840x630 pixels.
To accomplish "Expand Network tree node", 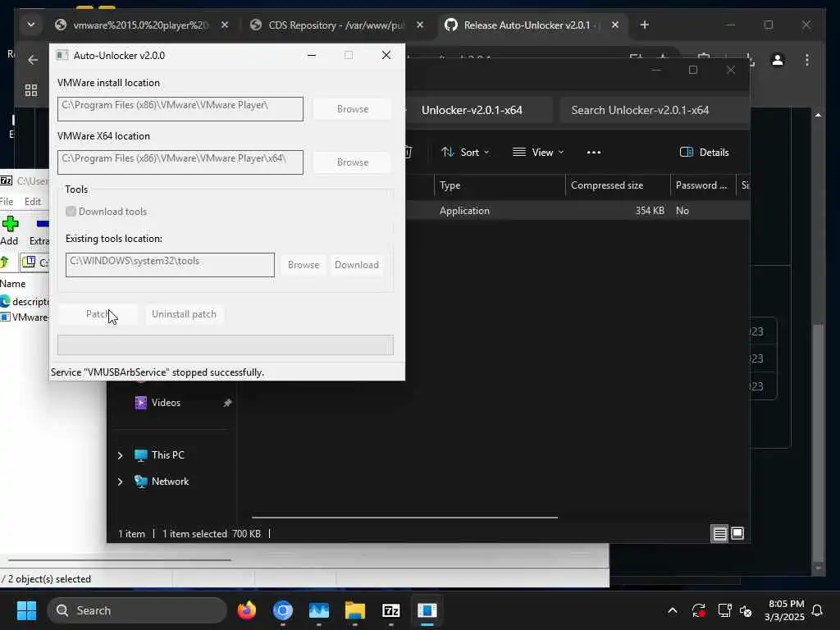I will (120, 482).
